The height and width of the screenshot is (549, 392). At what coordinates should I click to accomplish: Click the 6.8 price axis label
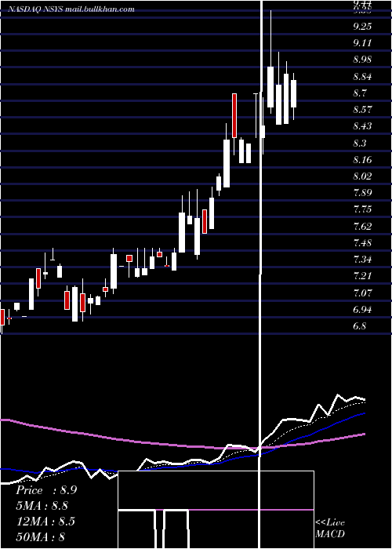point(359,326)
